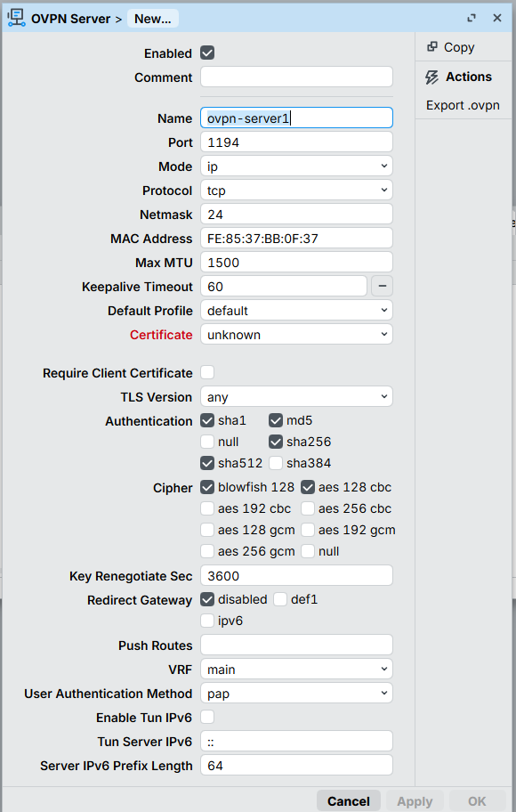516x812 pixels.
Task: Open the VRF dropdown
Action: tap(296, 669)
